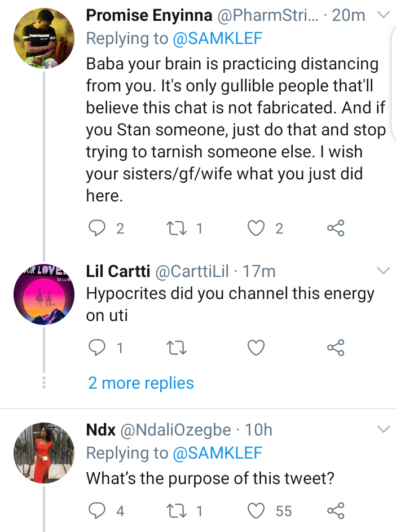This screenshot has width=396, height=532.
Task: Open options chevron on Ndx's tweet
Action: click(x=384, y=429)
